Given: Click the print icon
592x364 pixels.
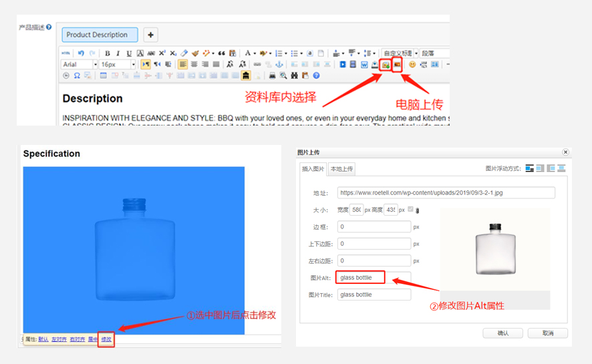Looking at the screenshot, I should (x=272, y=76).
